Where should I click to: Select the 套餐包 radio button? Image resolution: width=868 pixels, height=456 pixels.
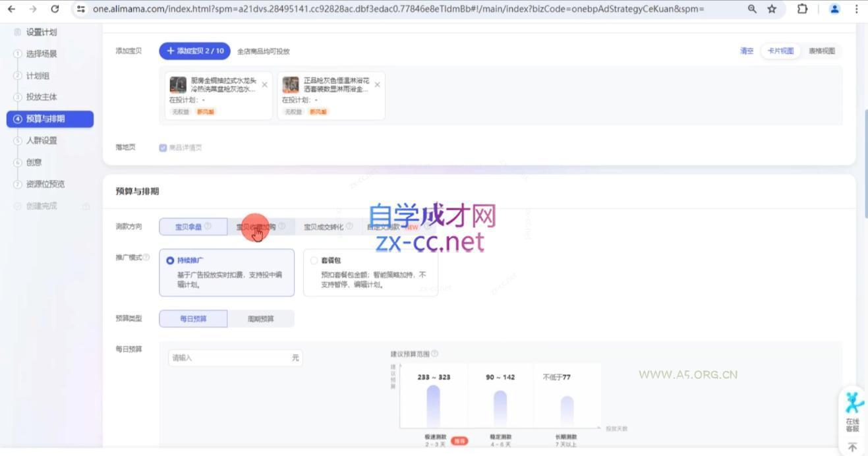[x=314, y=260]
